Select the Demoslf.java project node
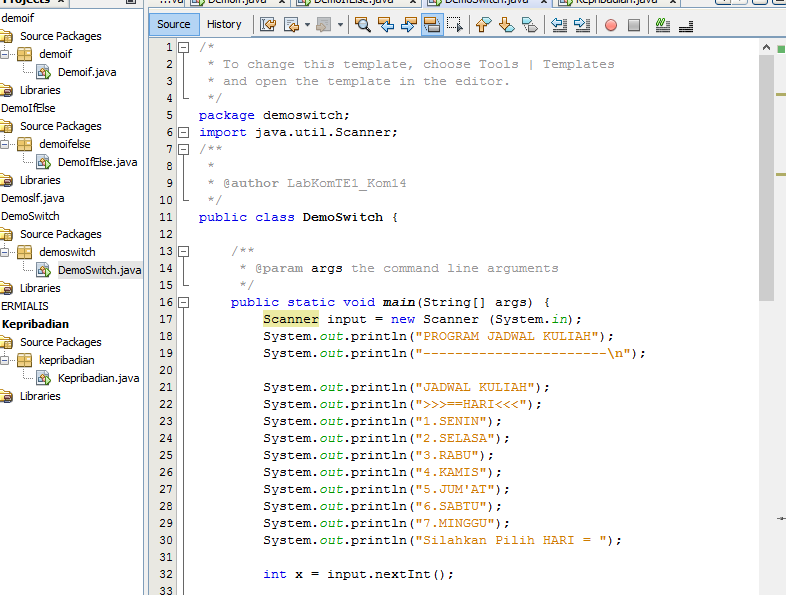This screenshot has height=595, width=786. coord(33,199)
